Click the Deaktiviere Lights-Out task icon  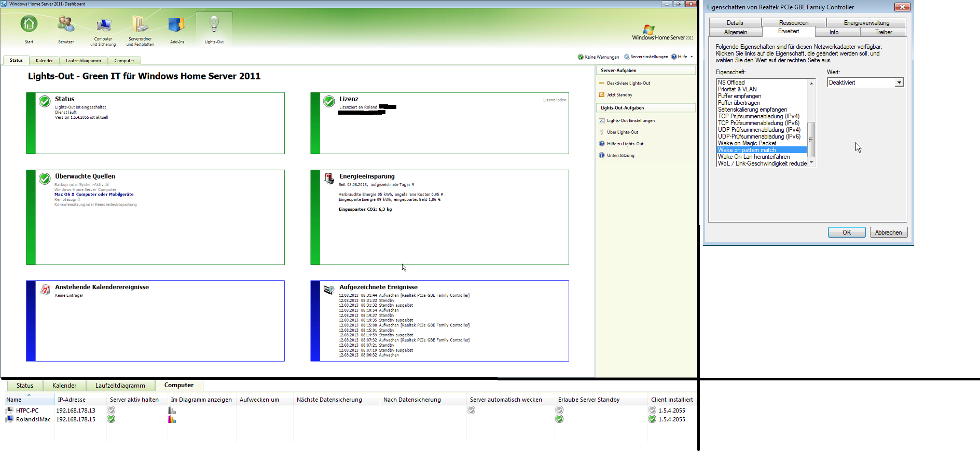click(x=602, y=83)
